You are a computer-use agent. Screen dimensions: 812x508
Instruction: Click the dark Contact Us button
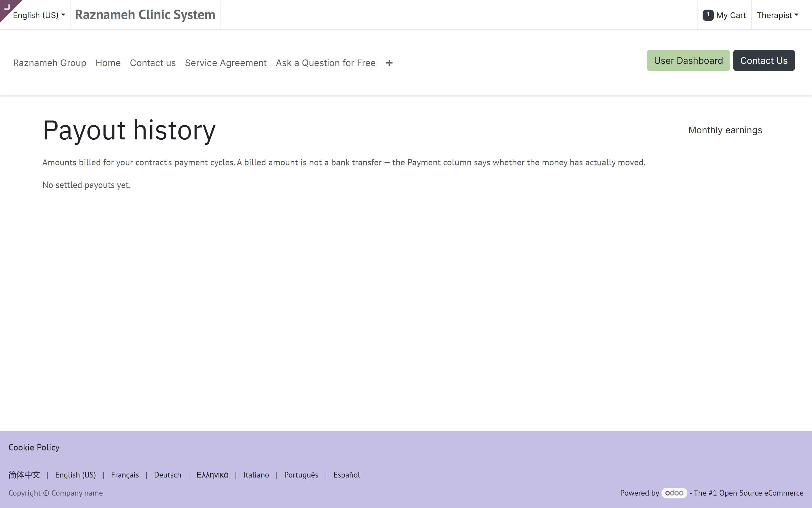click(x=764, y=60)
